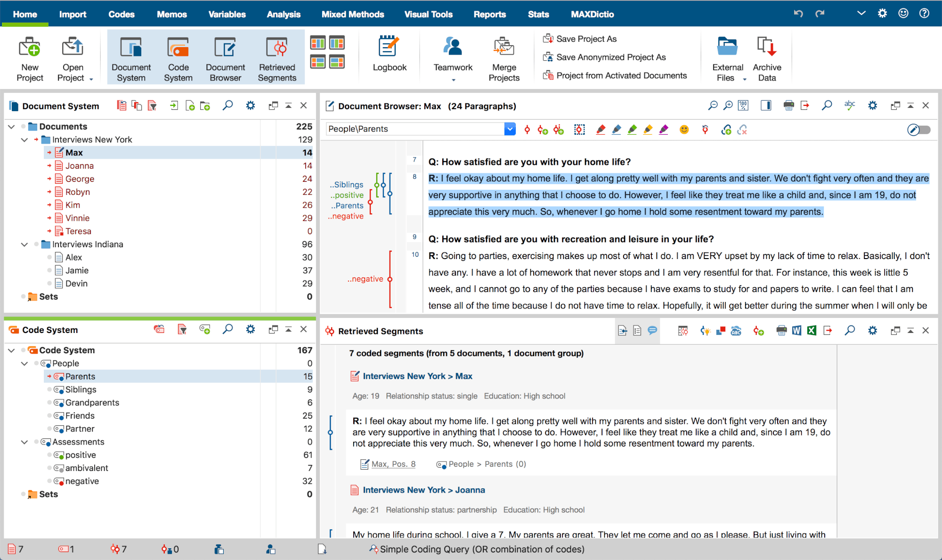Collapse the Documents root folder
942x560 pixels.
[x=11, y=127]
